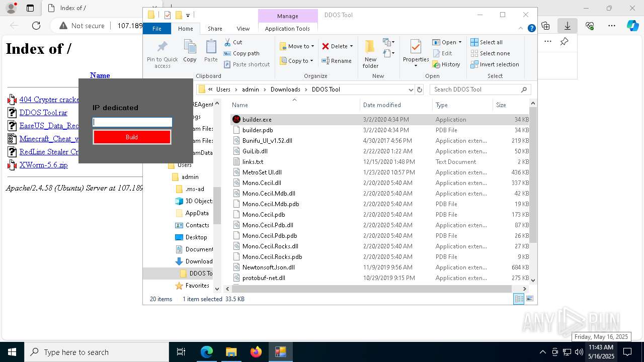Screen dimensions: 644x362
Task: Switch to the Home ribbon tab
Action: [185, 29]
